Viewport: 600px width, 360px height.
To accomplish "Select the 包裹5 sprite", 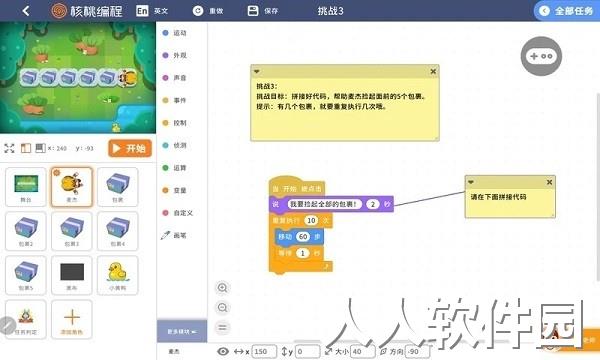I will 26,275.
